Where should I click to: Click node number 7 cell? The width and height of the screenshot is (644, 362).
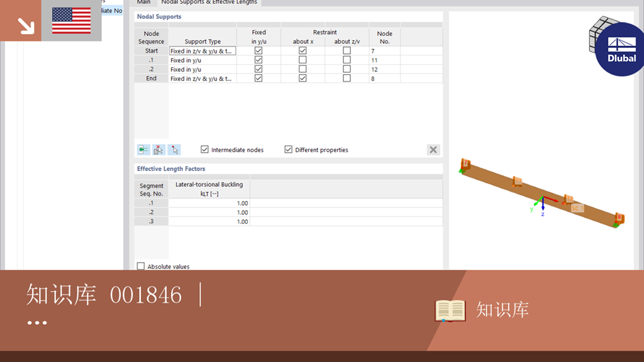click(x=384, y=51)
